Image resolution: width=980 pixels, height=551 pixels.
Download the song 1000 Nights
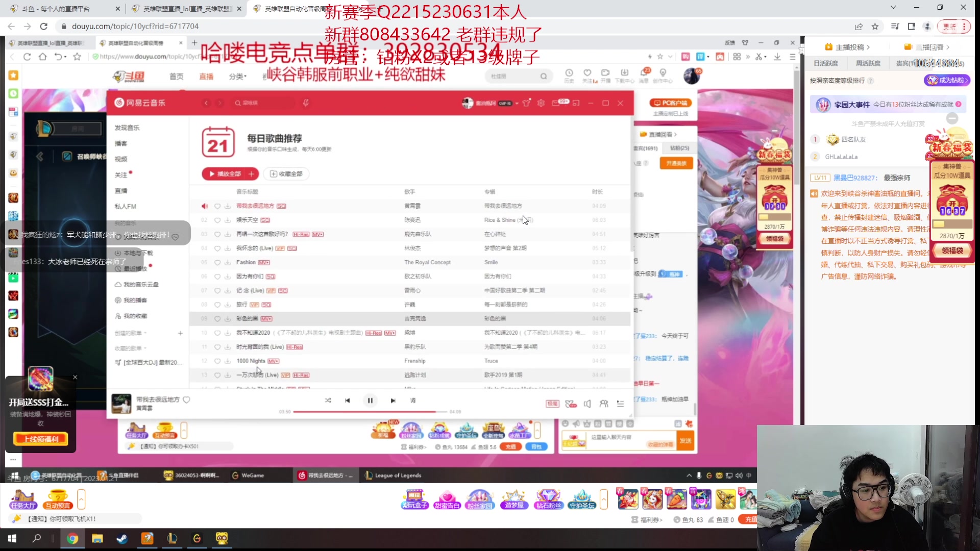coord(228,361)
